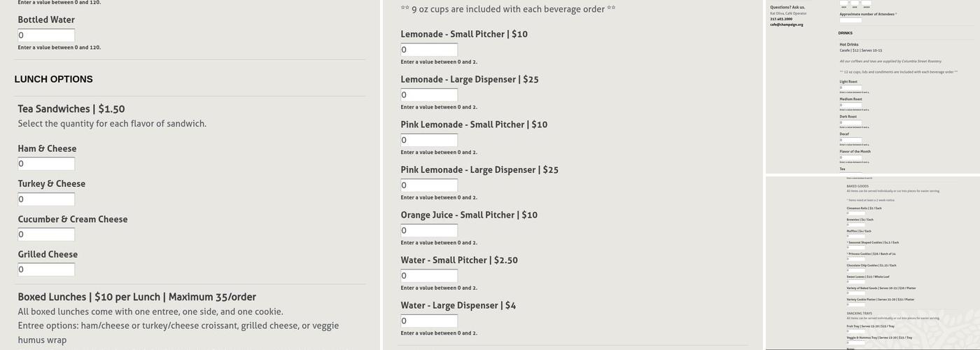
Task: Focus the Grilled Cheese sandwich quantity box
Action: tap(46, 269)
